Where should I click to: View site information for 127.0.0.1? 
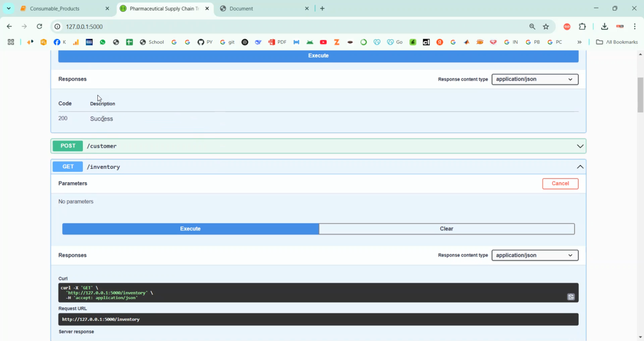(57, 27)
